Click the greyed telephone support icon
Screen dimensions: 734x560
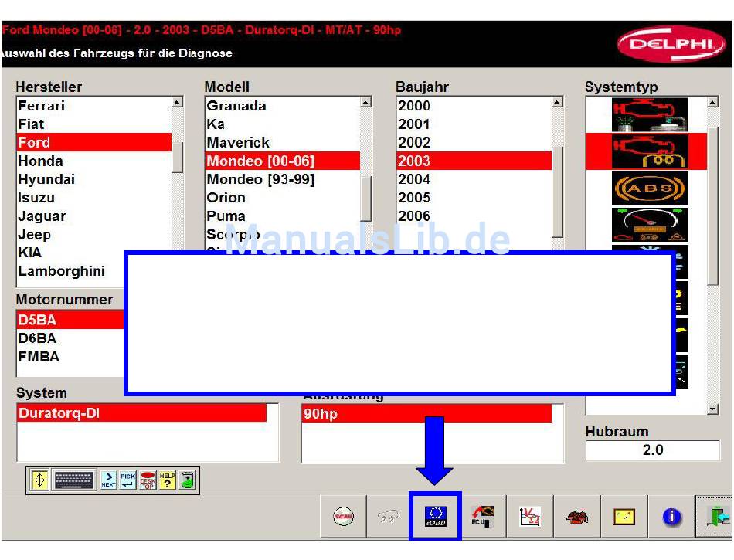click(x=389, y=517)
